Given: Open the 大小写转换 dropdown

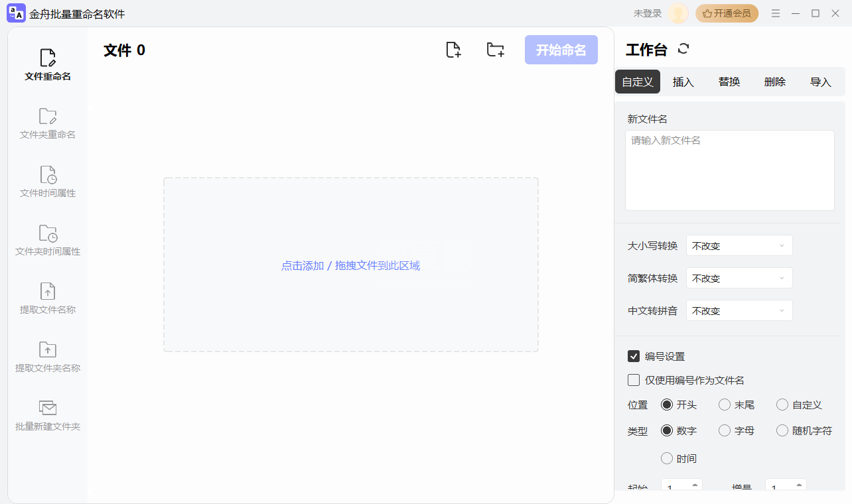Looking at the screenshot, I should tap(739, 245).
